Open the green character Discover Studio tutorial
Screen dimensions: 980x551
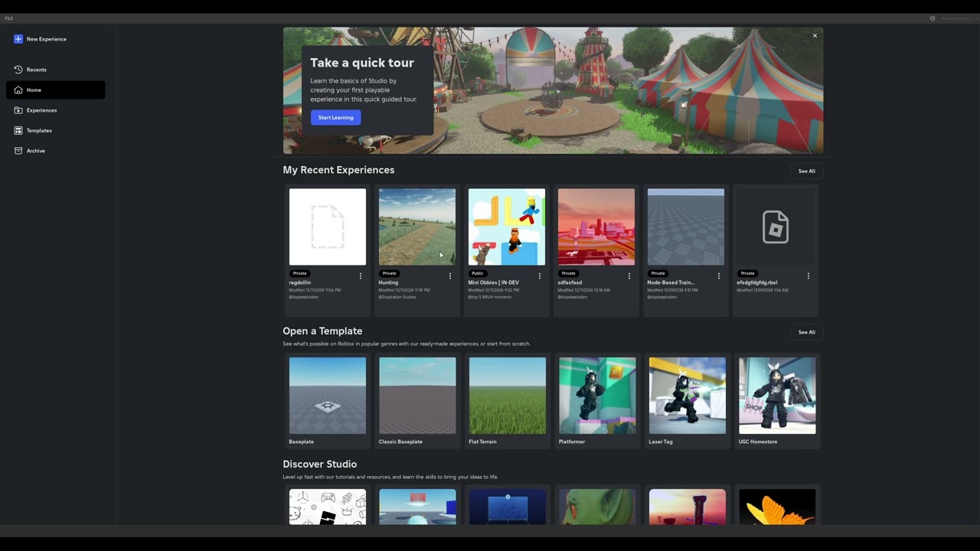coord(597,507)
